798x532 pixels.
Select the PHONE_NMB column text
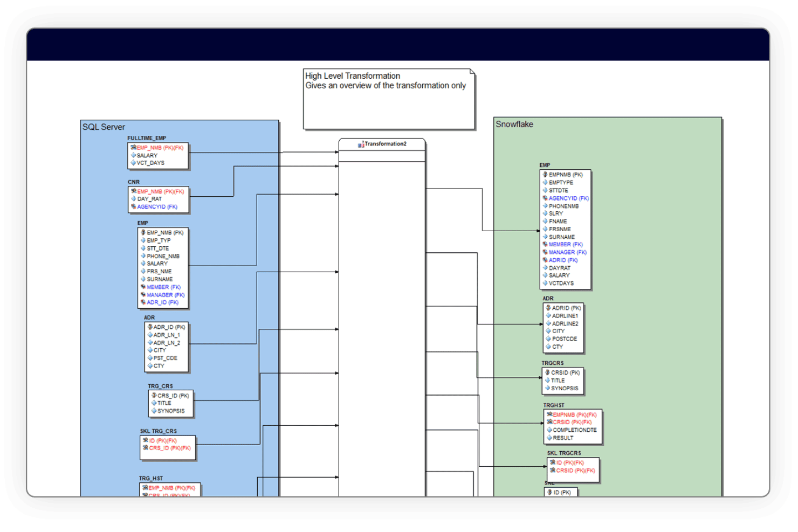[163, 257]
